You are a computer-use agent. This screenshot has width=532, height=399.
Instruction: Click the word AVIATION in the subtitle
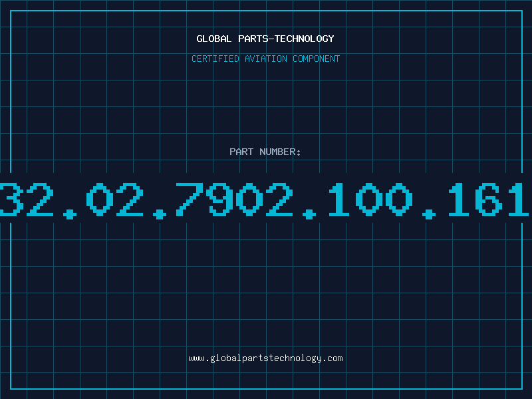(266, 59)
